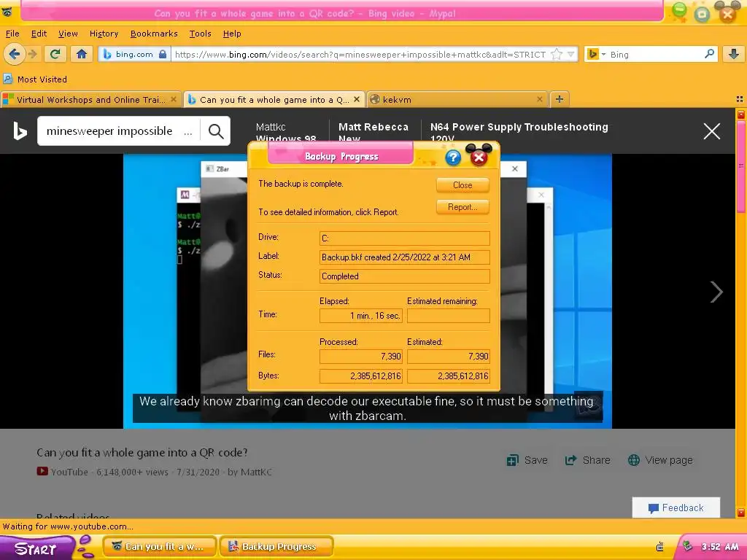This screenshot has width=747, height=560.
Task: Open the downloads arrow button
Action: [734, 54]
